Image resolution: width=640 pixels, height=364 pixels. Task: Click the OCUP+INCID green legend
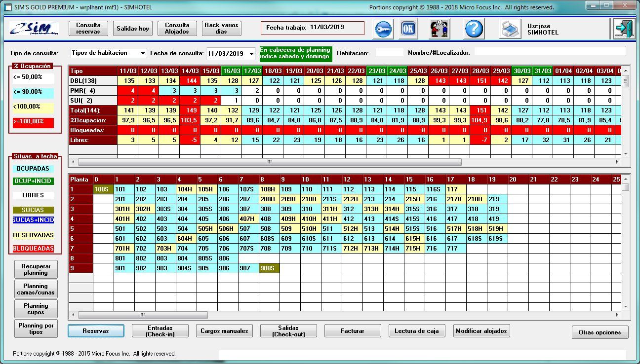pyautogui.click(x=34, y=182)
